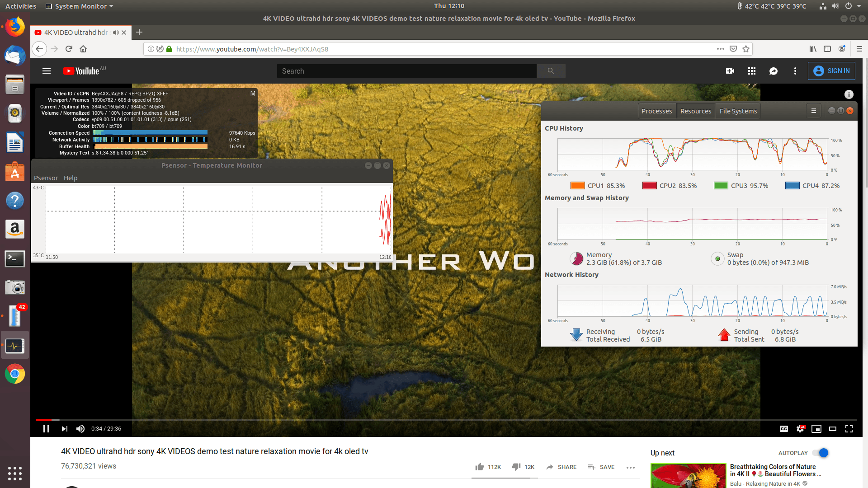The width and height of the screenshot is (868, 488).
Task: Mute the YouTube tab audio
Action: (116, 33)
